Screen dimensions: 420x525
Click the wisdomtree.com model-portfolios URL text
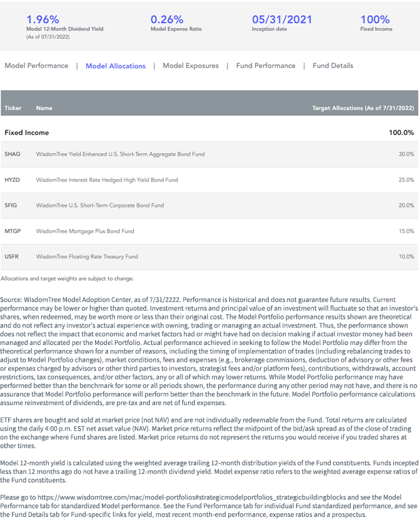192,497
